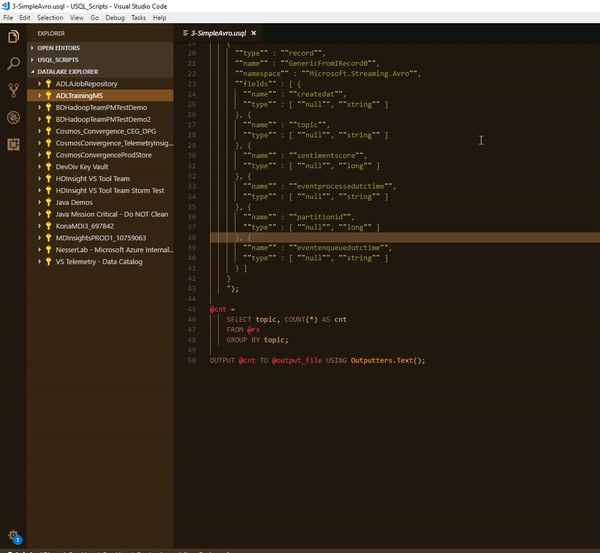Click the key icon next to NesserLab subscription
This screenshot has width=600, height=553.
tap(48, 250)
